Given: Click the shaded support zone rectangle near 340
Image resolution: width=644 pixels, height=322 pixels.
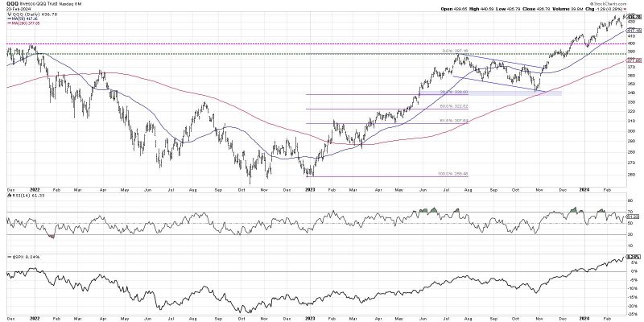Looking at the screenshot, I should [490, 93].
